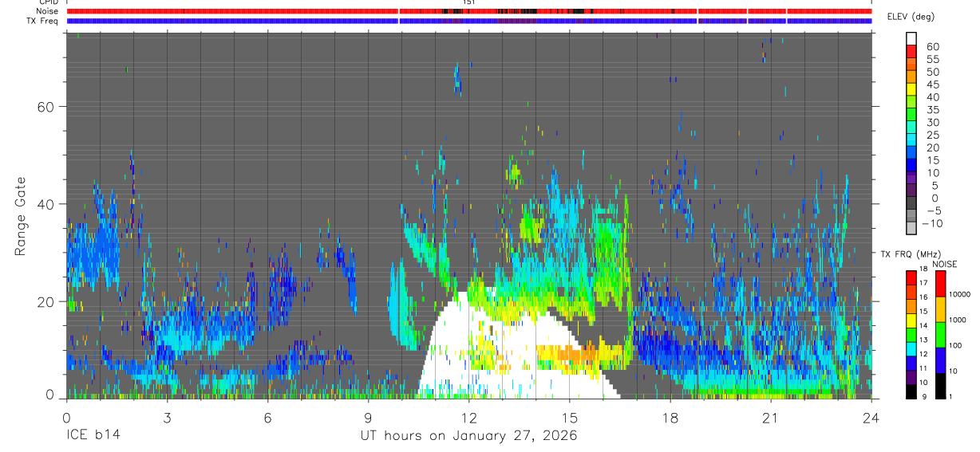This screenshot has height=452, width=980.
Task: Click the x-axis tick label '6'
Action: tap(267, 418)
